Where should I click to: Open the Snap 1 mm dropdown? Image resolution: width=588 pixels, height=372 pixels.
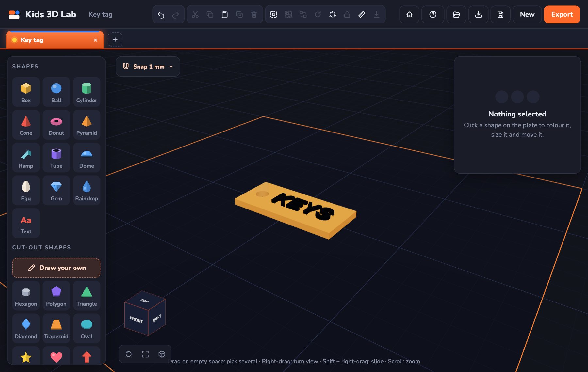pos(148,67)
